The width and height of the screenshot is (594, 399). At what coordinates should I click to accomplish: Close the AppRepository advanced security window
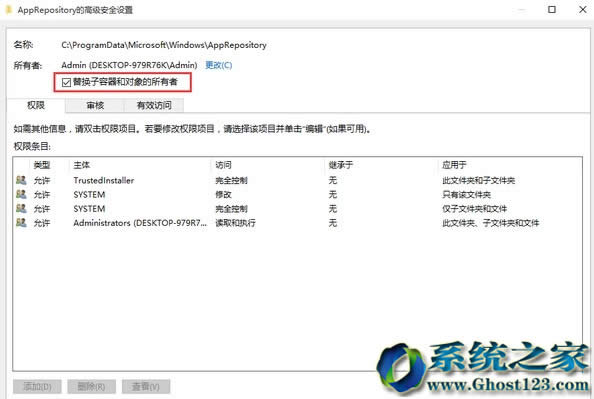583,9
